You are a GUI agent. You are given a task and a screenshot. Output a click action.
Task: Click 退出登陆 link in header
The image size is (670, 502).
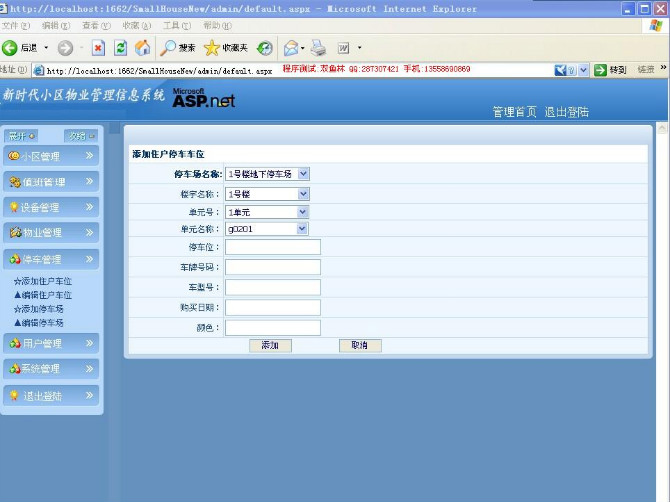tap(567, 112)
